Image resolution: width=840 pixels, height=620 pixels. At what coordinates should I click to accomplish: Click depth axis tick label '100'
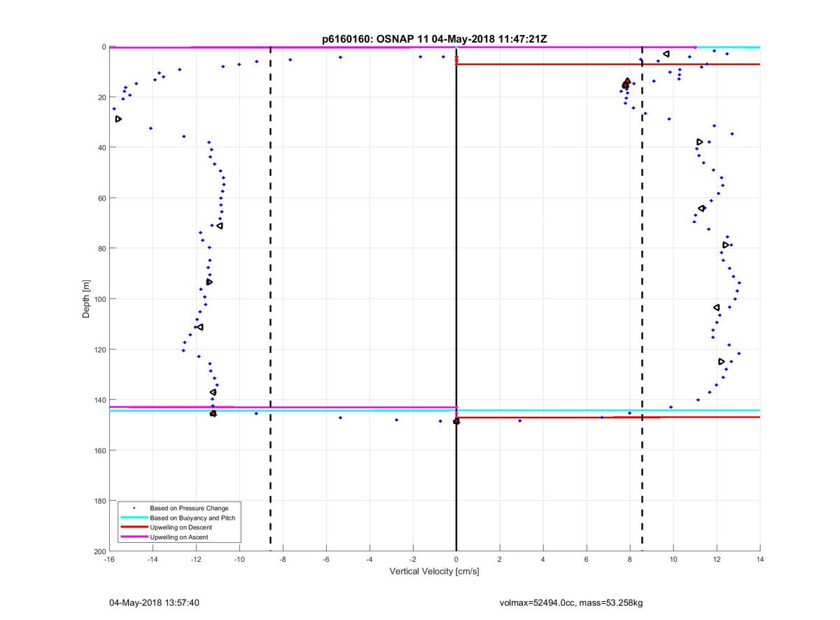(x=99, y=299)
